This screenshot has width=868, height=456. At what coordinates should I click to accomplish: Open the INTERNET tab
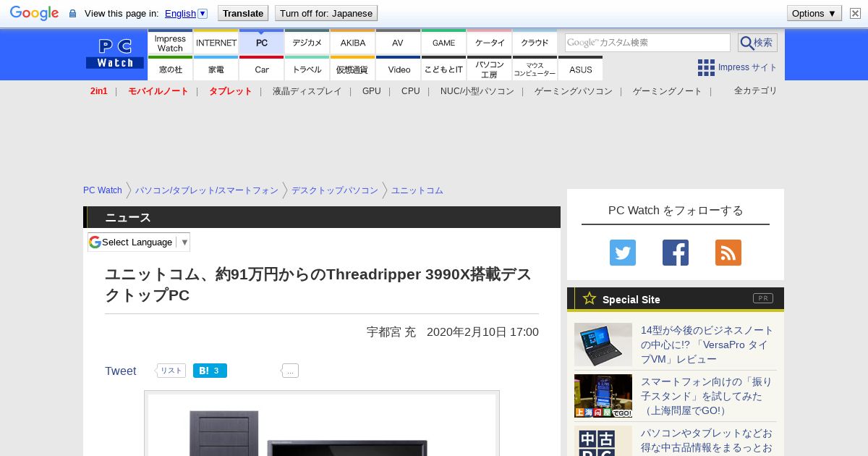coord(216,43)
